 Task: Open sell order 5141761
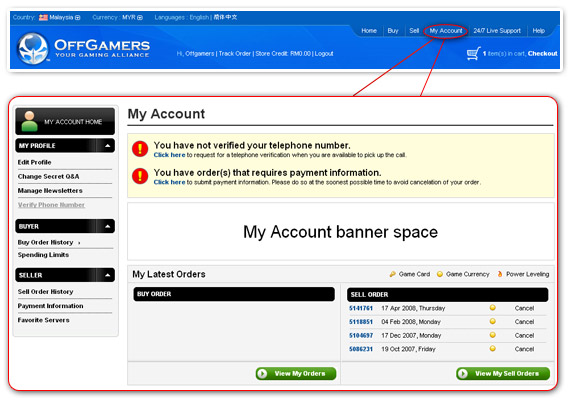tap(361, 308)
